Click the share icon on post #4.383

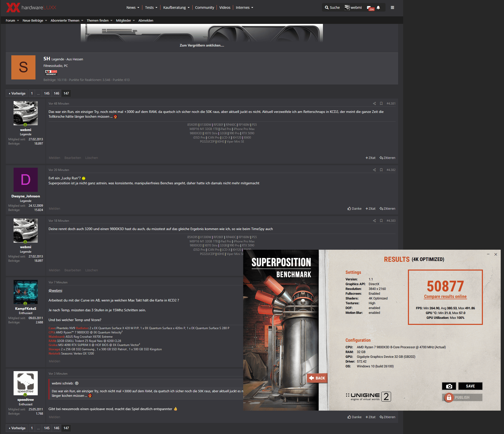374,221
